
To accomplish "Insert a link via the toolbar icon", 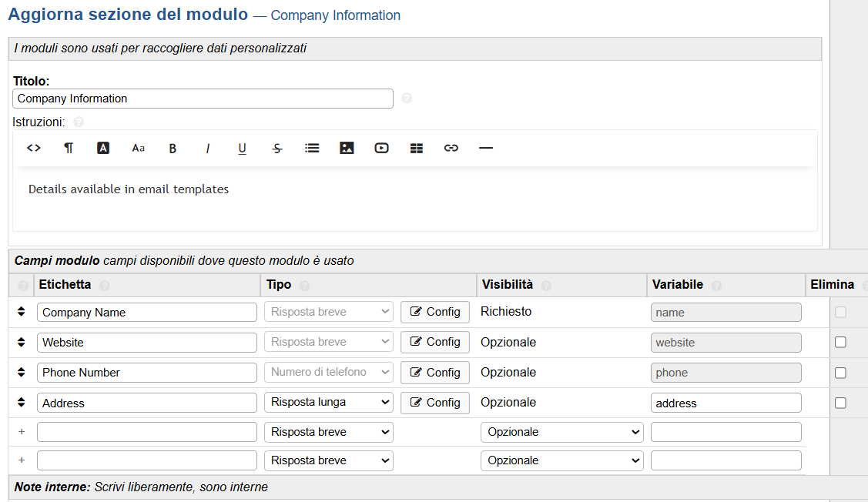I will (451, 148).
